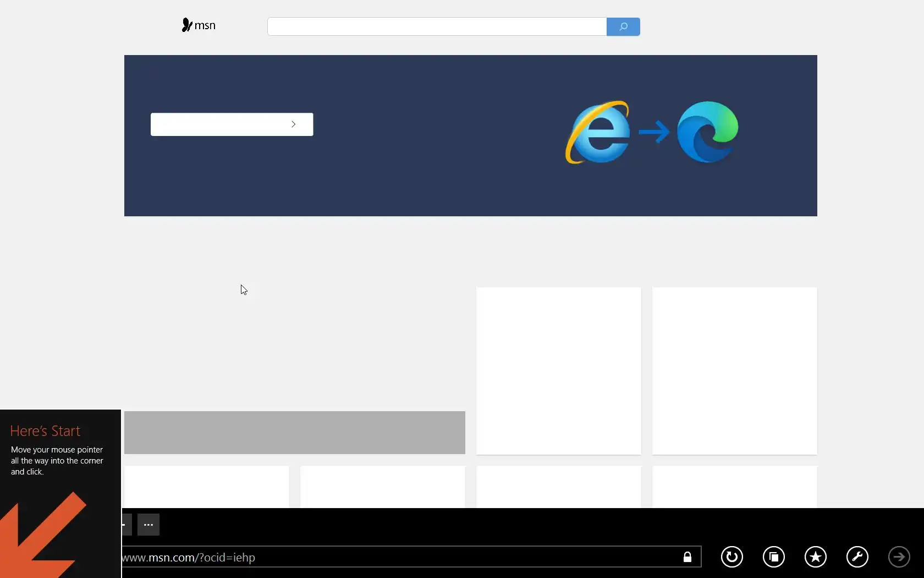Click the "Move your mouse pointer" tip text
Screen dimensions: 924x578
click(57, 461)
